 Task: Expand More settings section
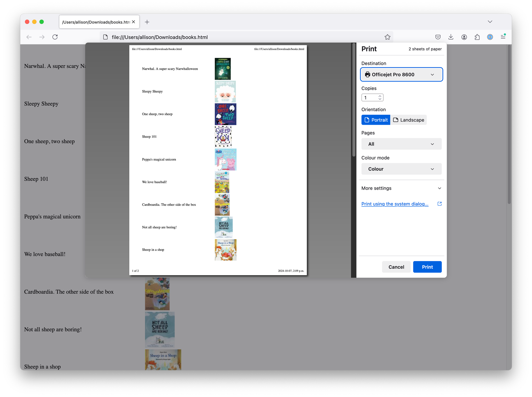coord(401,188)
